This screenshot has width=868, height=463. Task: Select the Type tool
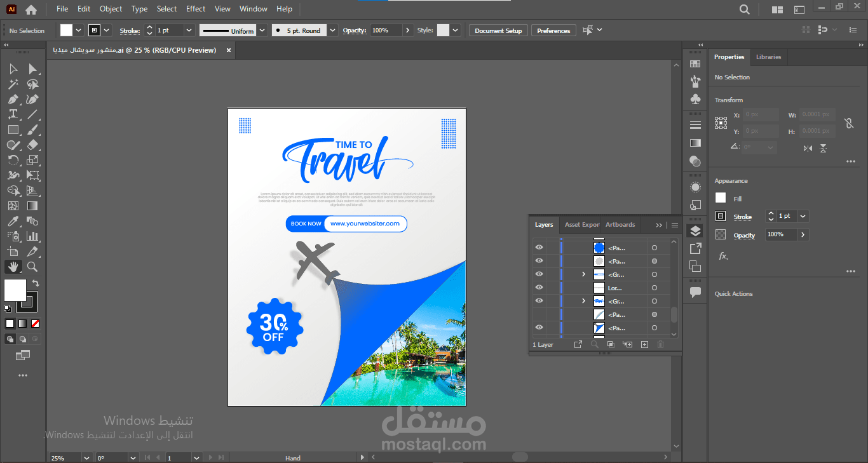13,114
